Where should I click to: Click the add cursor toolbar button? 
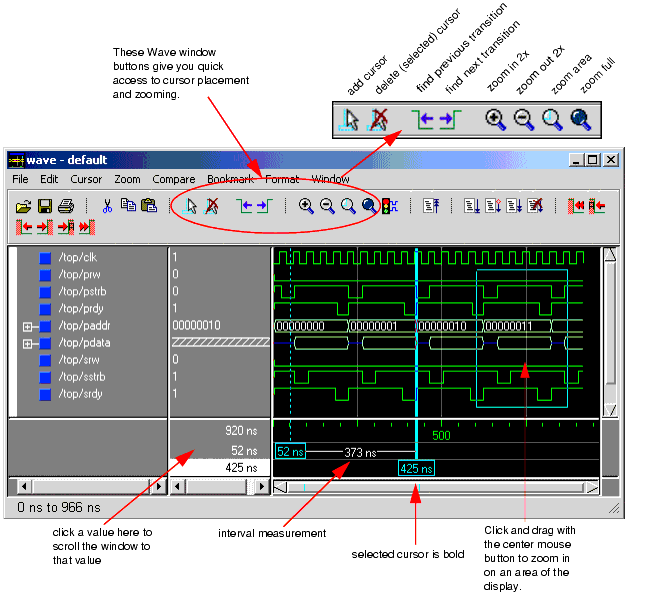tap(192, 206)
